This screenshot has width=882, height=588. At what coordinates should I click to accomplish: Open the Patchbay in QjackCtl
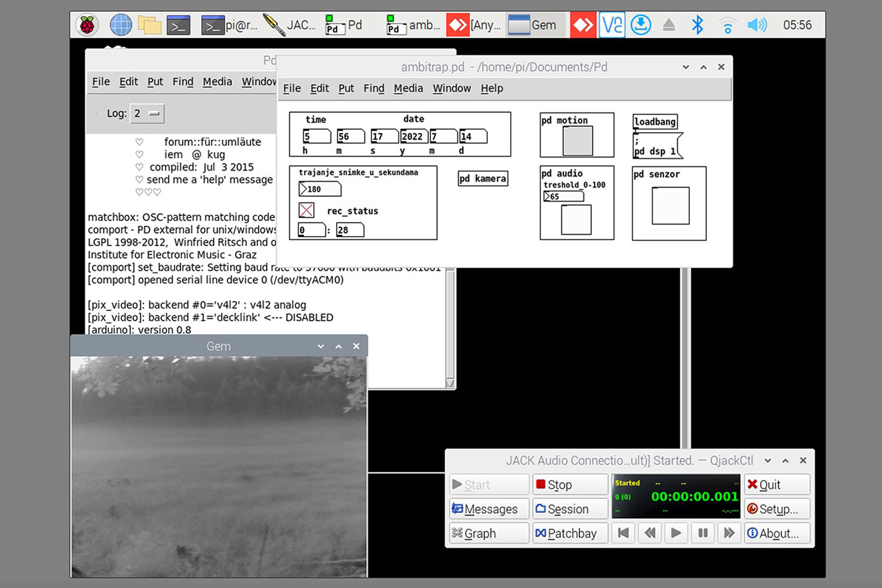570,533
